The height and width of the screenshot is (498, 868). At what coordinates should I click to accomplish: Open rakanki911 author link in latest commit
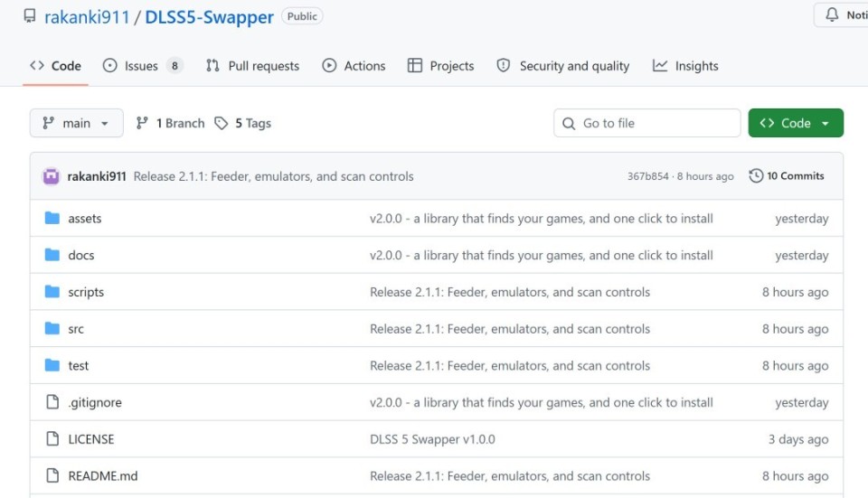97,176
